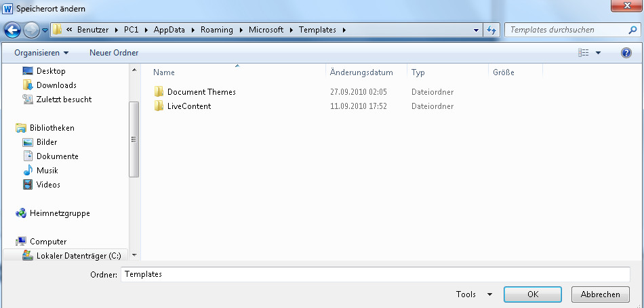Click the folder icon in address bar
Screen dimensions: 644x308
[57, 30]
